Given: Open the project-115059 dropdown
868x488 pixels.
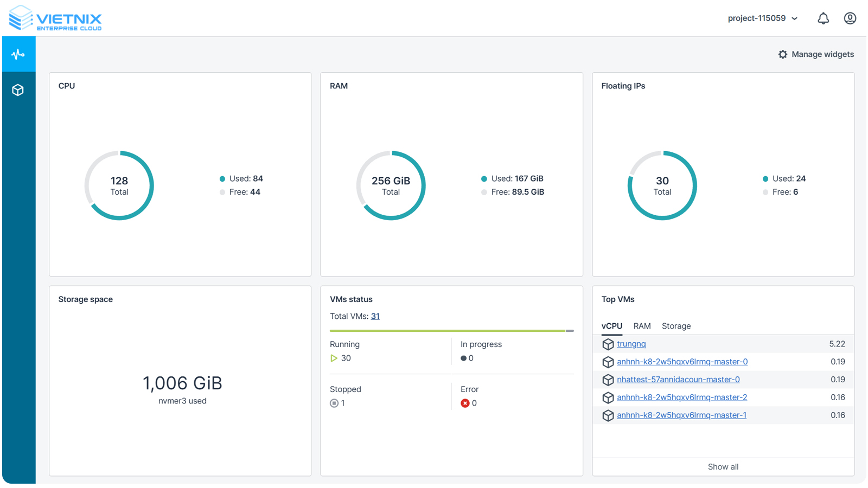Looking at the screenshot, I should coord(762,18).
